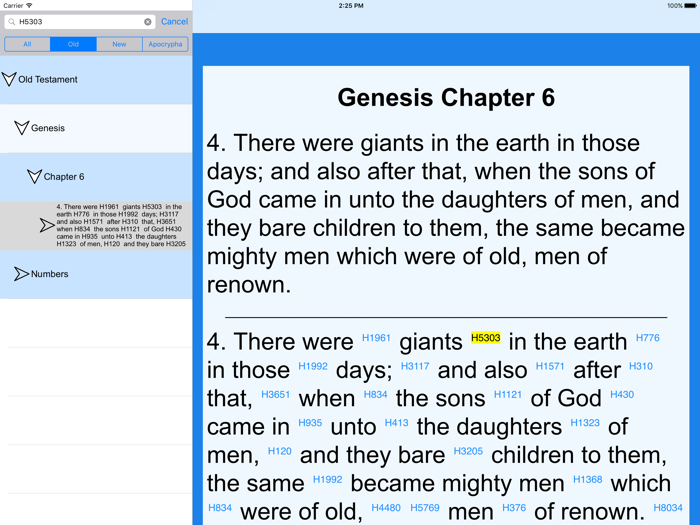Select the Numbers row label
Image resolution: width=700 pixels, height=525 pixels.
pos(50,274)
